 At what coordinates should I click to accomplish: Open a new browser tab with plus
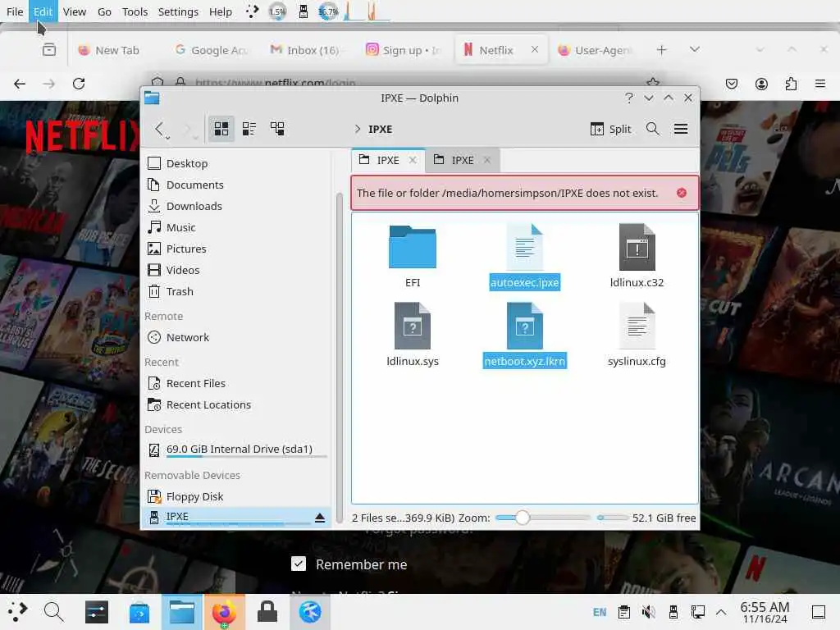[x=662, y=50]
